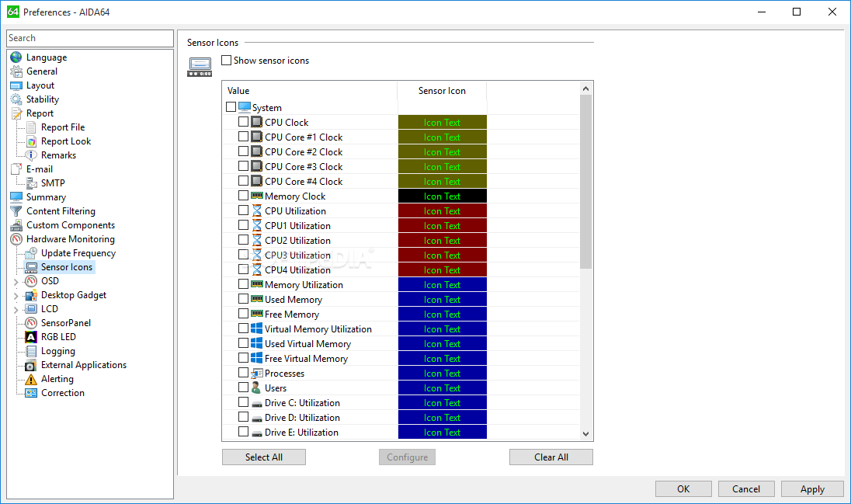Open the Stability settings page

[43, 99]
